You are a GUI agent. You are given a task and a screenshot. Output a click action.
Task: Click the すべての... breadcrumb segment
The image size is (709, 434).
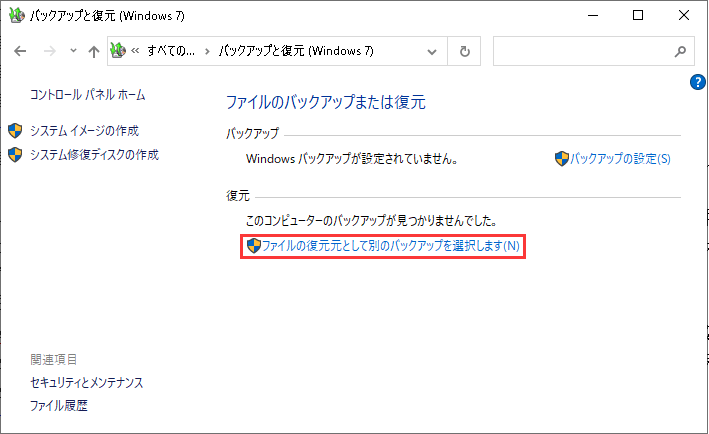click(171, 51)
